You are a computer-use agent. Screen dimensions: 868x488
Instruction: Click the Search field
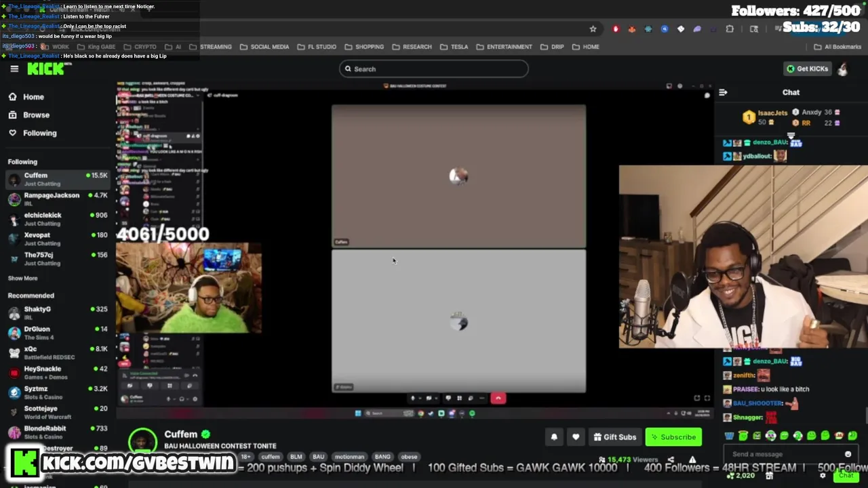tap(434, 68)
